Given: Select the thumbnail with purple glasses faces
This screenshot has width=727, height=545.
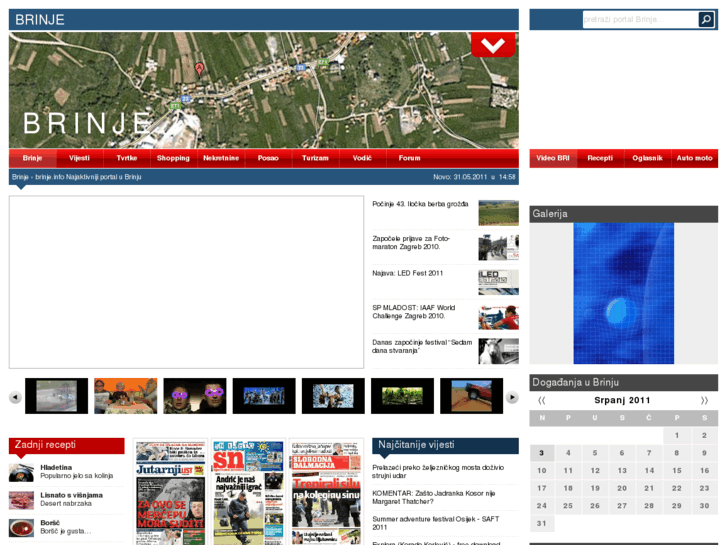Looking at the screenshot, I should [x=195, y=396].
